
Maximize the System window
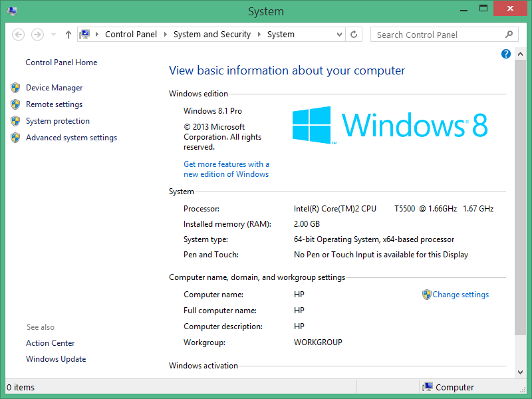pos(483,9)
